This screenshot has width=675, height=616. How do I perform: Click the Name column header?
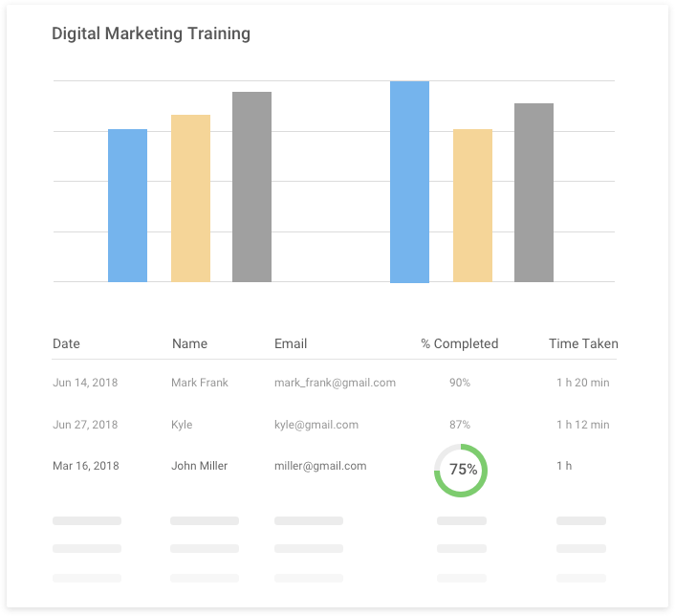point(189,343)
